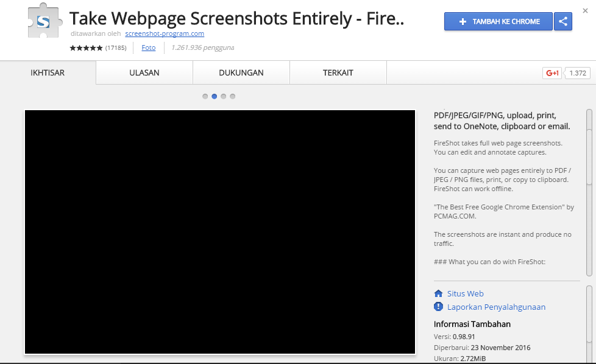Click the description text scrollbar
Image resolution: width=596 pixels, height=364 pixels.
click(x=589, y=146)
